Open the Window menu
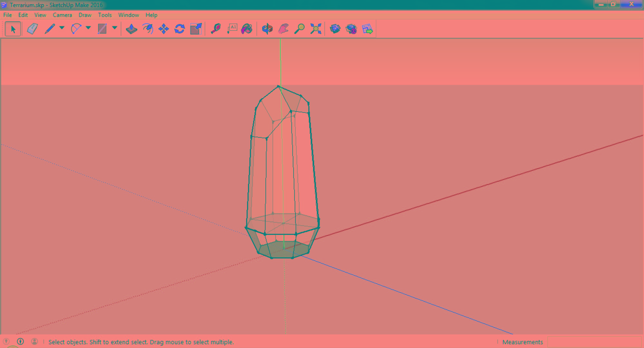This screenshot has width=644, height=348. pyautogui.click(x=128, y=15)
